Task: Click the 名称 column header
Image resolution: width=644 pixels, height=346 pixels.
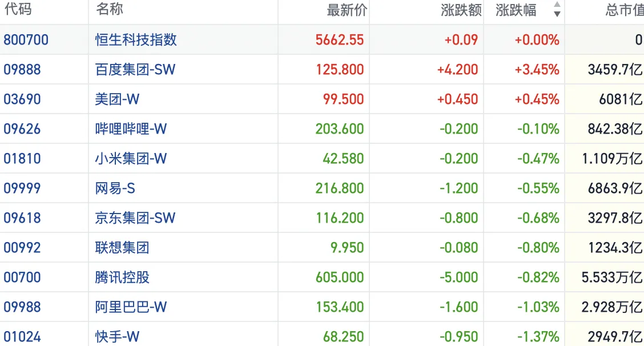Action: pos(109,10)
